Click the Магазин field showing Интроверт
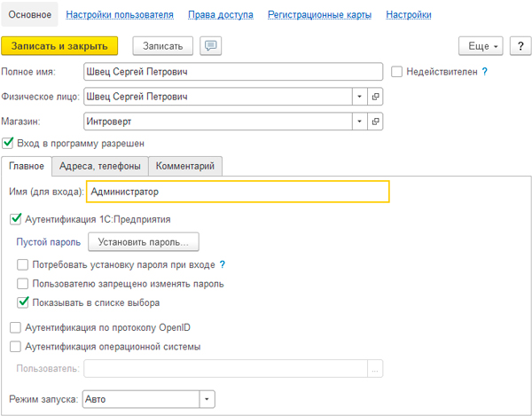Viewport: 532px width, 416px height. [x=218, y=122]
